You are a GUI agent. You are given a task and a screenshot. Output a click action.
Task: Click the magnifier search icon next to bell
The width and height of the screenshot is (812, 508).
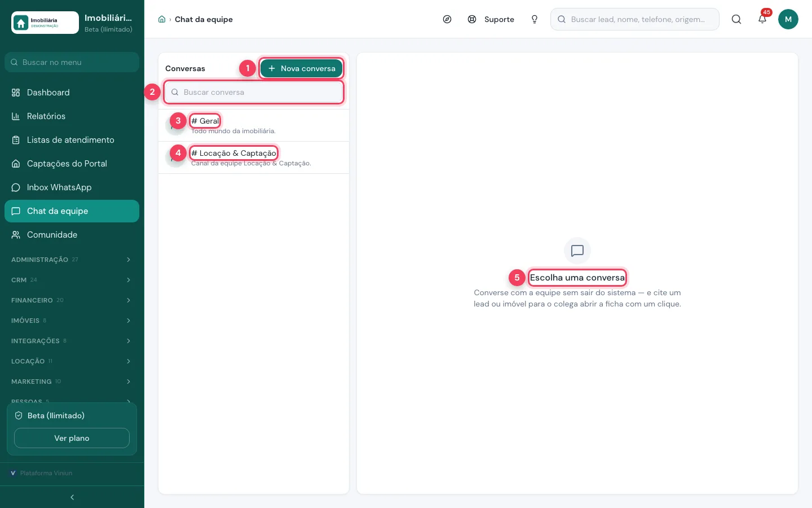coord(736,19)
